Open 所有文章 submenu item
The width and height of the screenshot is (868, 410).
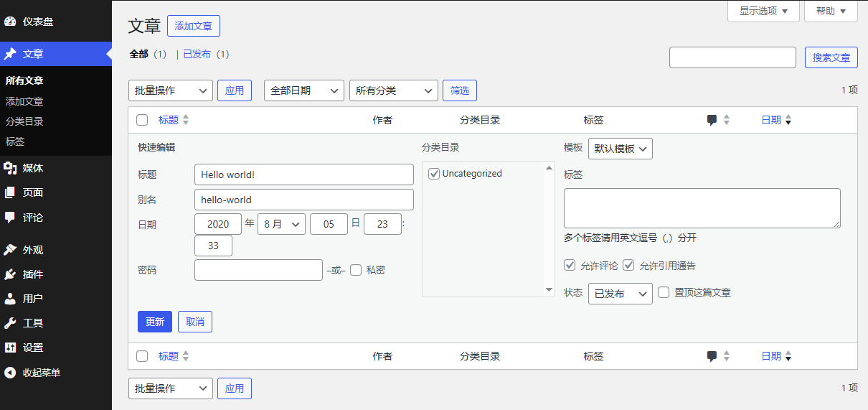tap(24, 80)
